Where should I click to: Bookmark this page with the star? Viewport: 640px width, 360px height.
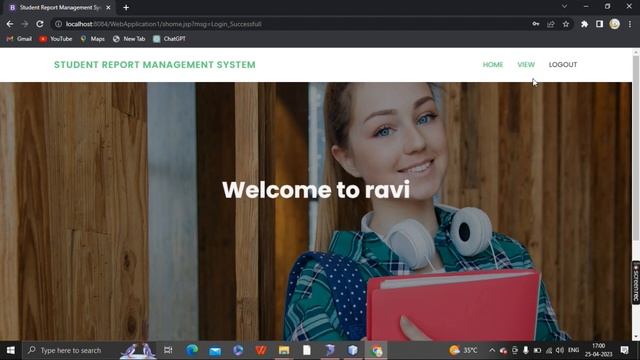coord(566,24)
